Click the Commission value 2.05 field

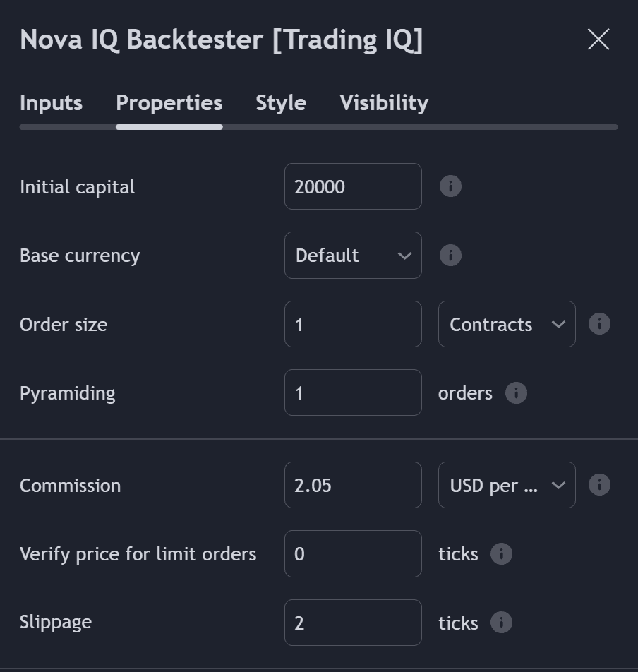pyautogui.click(x=353, y=485)
